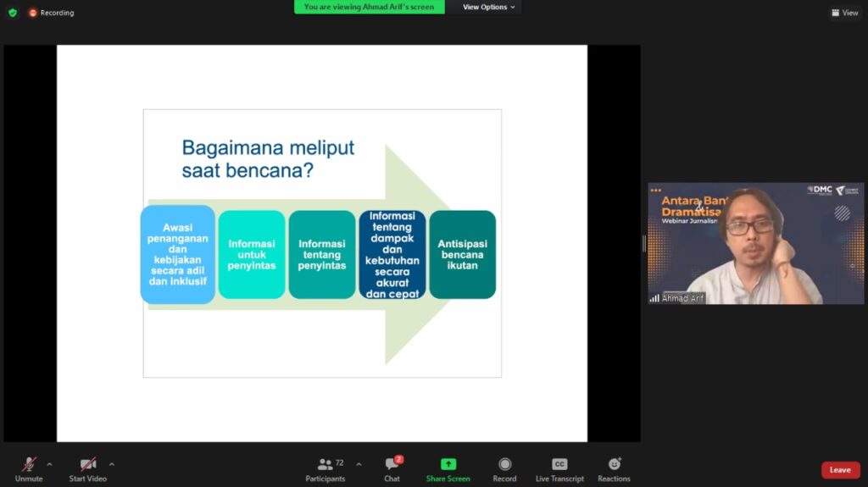Open the Participants panel icon
Image resolution: width=868 pixels, height=487 pixels.
tap(325, 465)
